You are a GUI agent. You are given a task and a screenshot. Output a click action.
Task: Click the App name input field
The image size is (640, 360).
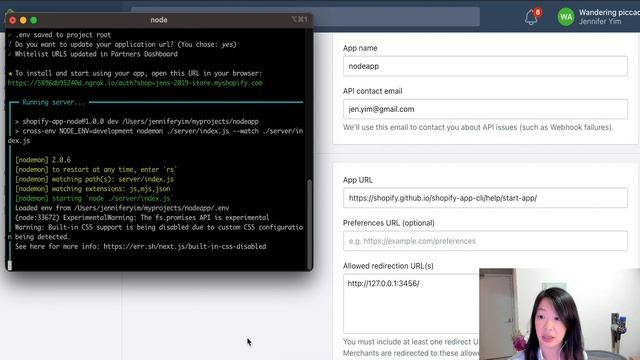pyautogui.click(x=485, y=66)
